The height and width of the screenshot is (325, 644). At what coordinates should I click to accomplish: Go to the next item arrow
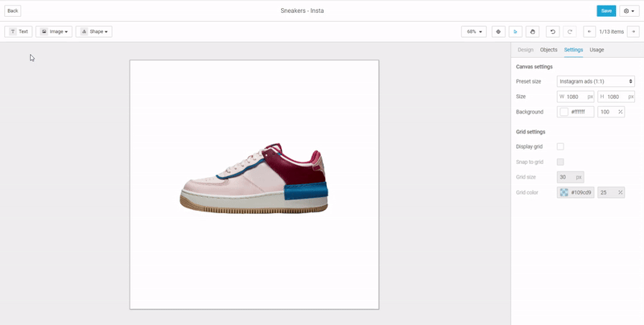634,31
